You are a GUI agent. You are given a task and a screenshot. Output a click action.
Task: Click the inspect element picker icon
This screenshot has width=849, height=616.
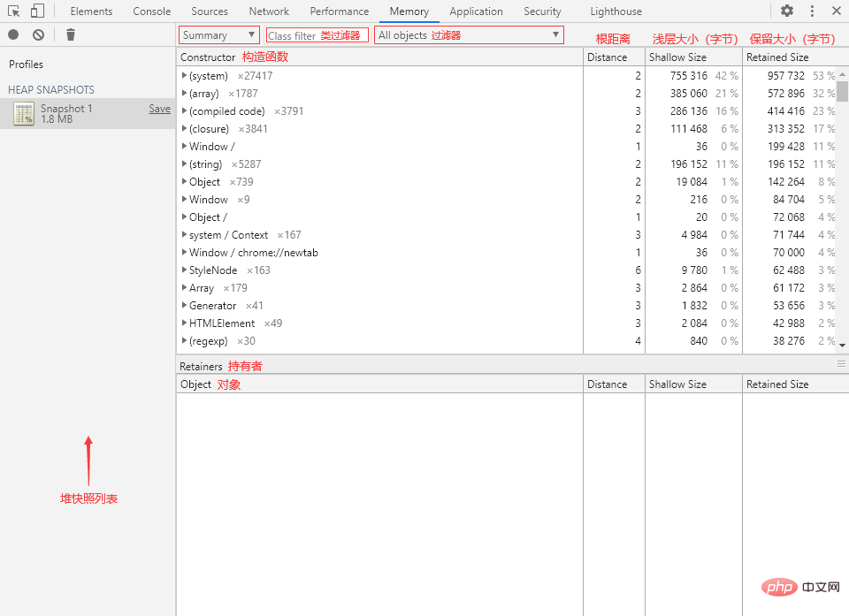coord(13,11)
